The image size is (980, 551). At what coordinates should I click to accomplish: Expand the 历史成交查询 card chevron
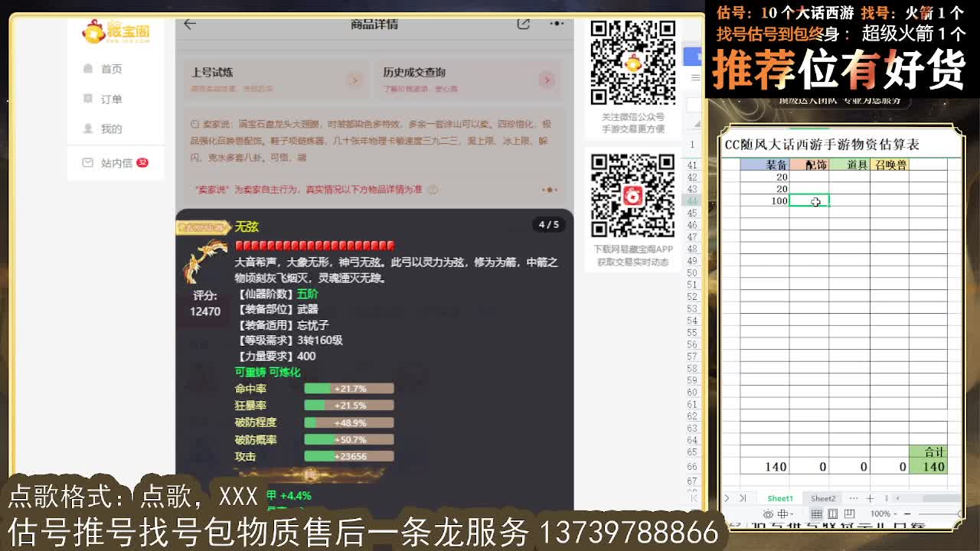point(549,80)
